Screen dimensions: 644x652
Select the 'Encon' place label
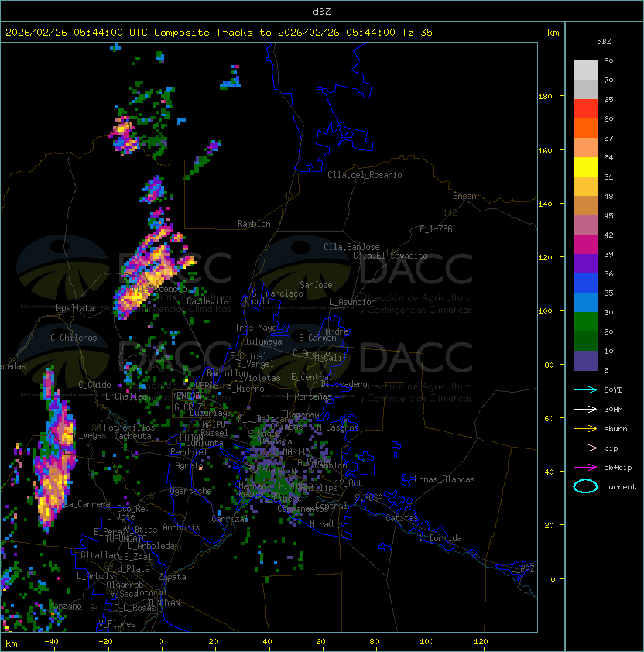(x=464, y=196)
